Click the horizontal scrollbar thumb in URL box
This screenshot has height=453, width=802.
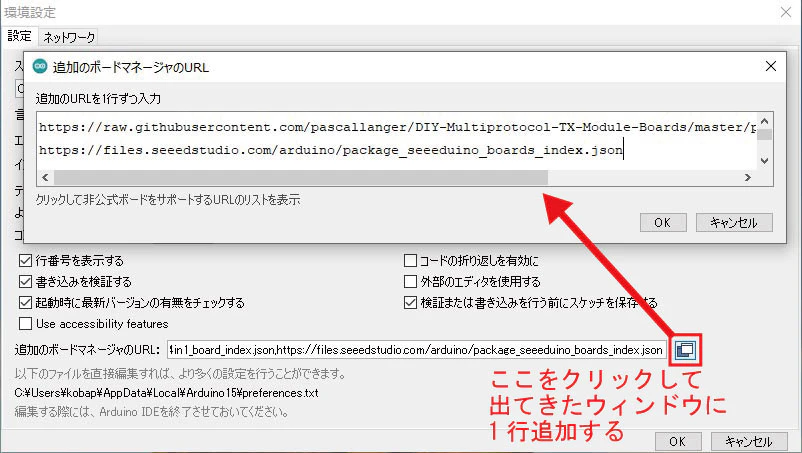click(301, 177)
